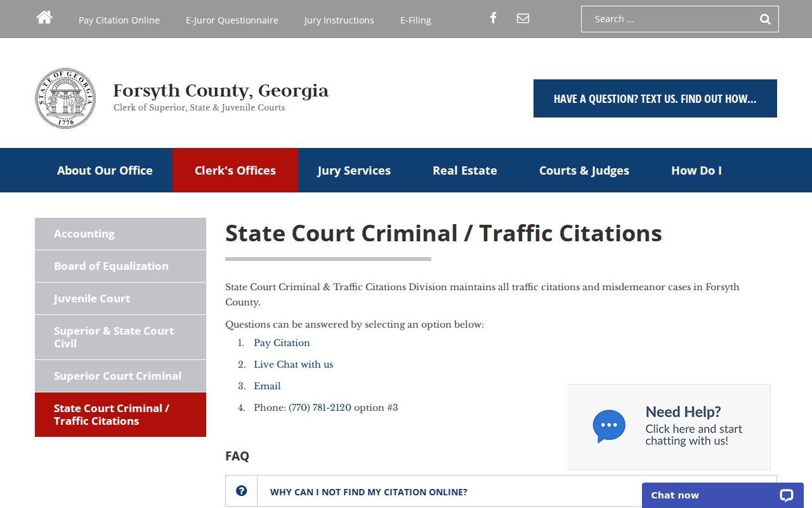The width and height of the screenshot is (812, 508).
Task: Open E-Juror Questionnaire link
Action: pos(232,20)
